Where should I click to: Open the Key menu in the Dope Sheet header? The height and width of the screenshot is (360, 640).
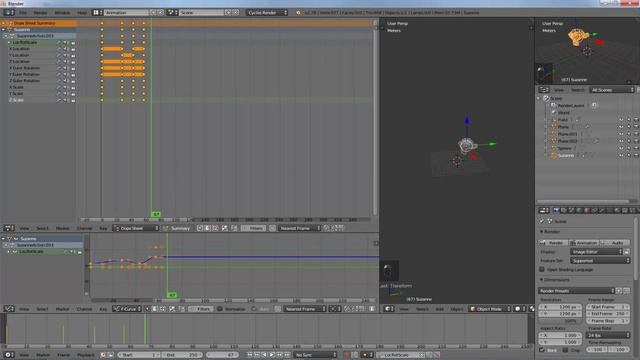click(x=103, y=228)
